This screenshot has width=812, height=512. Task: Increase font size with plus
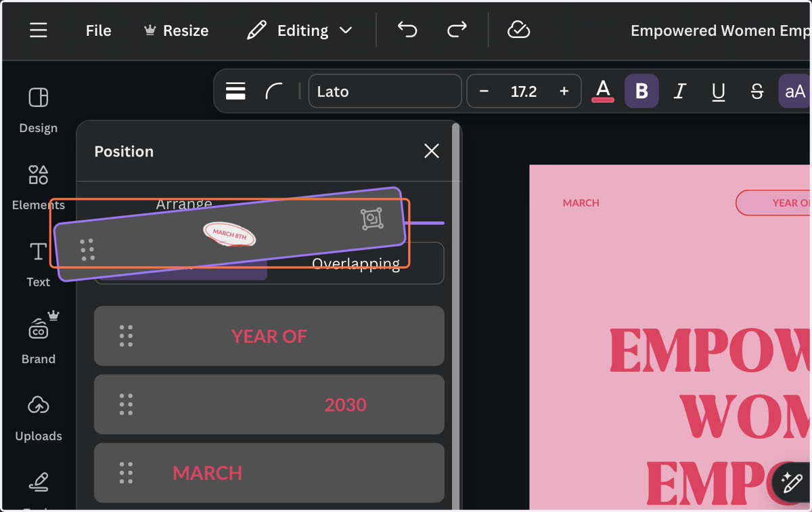[x=564, y=91]
